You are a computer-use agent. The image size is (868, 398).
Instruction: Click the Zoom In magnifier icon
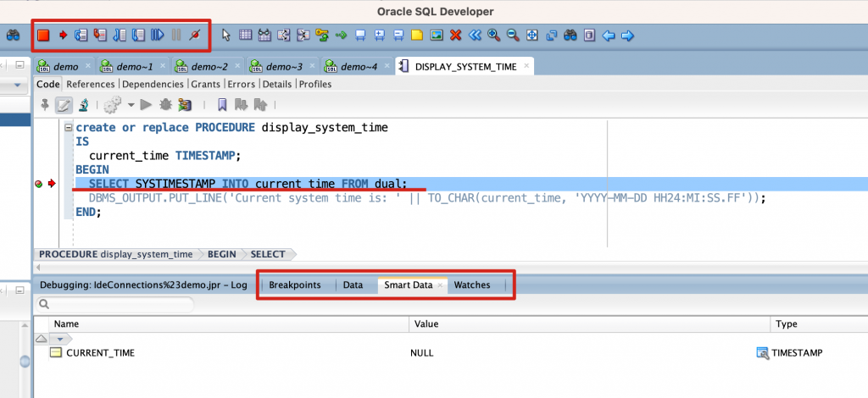pos(494,36)
